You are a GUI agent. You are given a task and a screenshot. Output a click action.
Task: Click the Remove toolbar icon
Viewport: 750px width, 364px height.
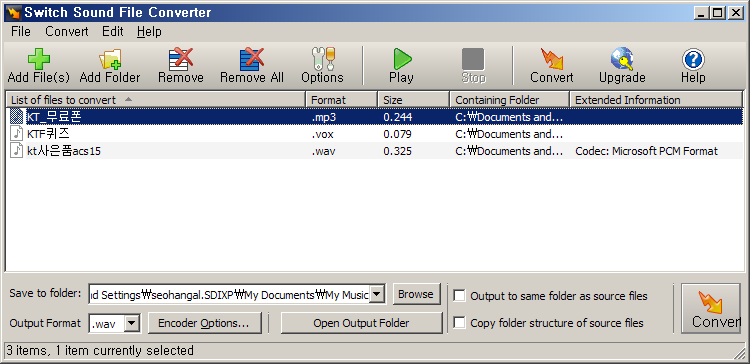(181, 59)
